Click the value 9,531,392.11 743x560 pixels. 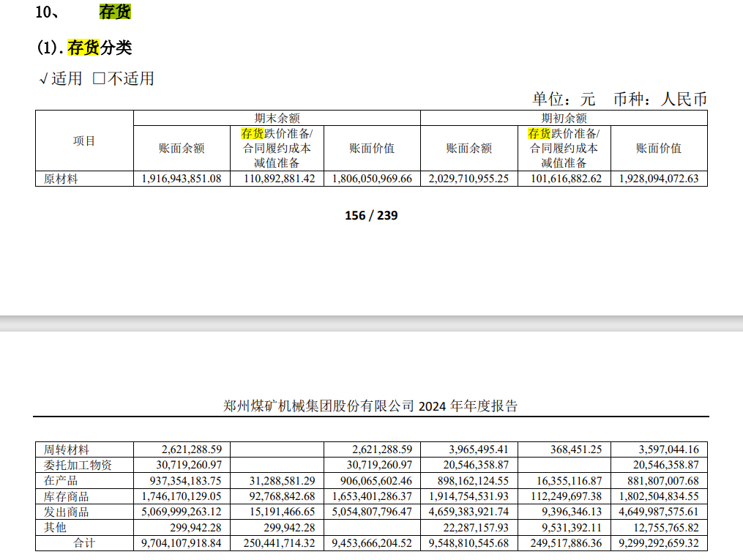point(572,527)
